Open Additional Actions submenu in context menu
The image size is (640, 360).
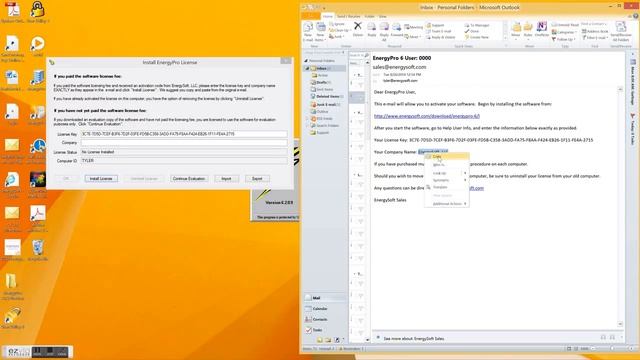[447, 204]
